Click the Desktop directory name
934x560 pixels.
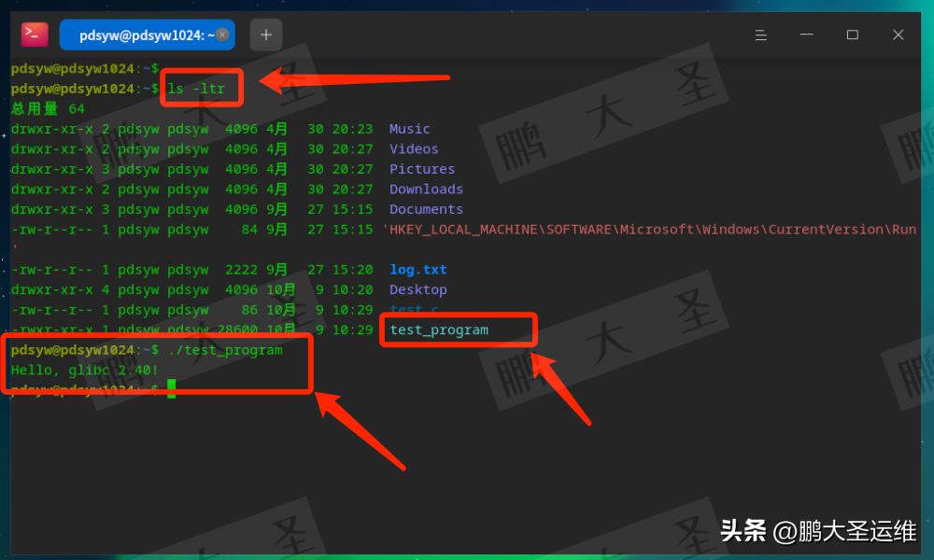[x=418, y=290]
